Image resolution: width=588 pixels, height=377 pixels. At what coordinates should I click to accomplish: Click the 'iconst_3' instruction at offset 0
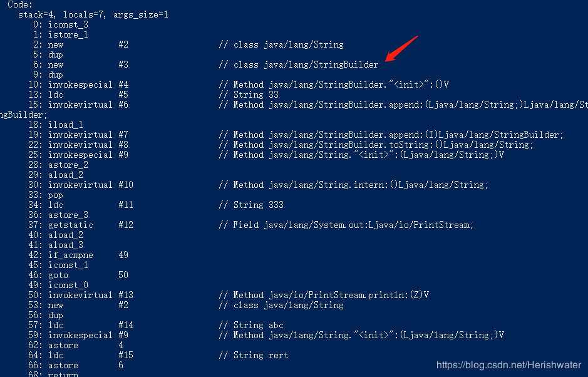[68, 25]
